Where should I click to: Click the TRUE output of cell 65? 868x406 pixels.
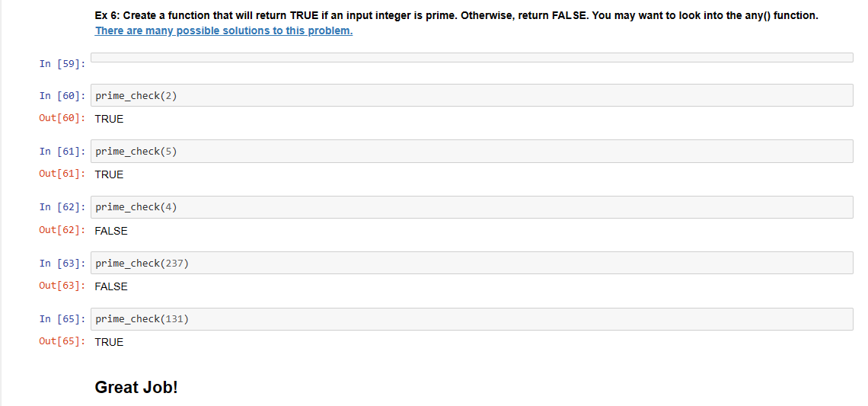click(x=109, y=342)
